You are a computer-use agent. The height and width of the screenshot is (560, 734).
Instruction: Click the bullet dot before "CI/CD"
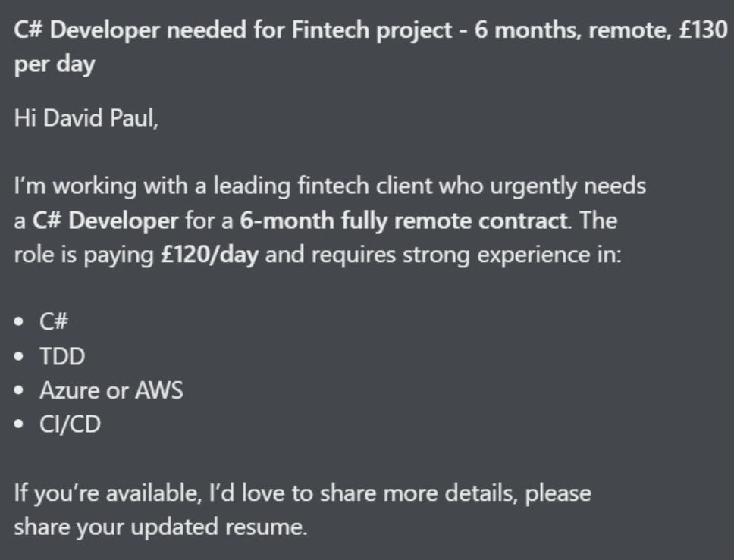click(x=20, y=426)
